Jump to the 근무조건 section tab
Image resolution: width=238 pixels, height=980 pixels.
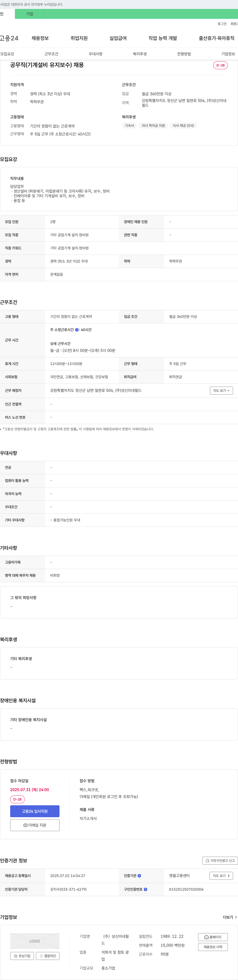[51, 54]
